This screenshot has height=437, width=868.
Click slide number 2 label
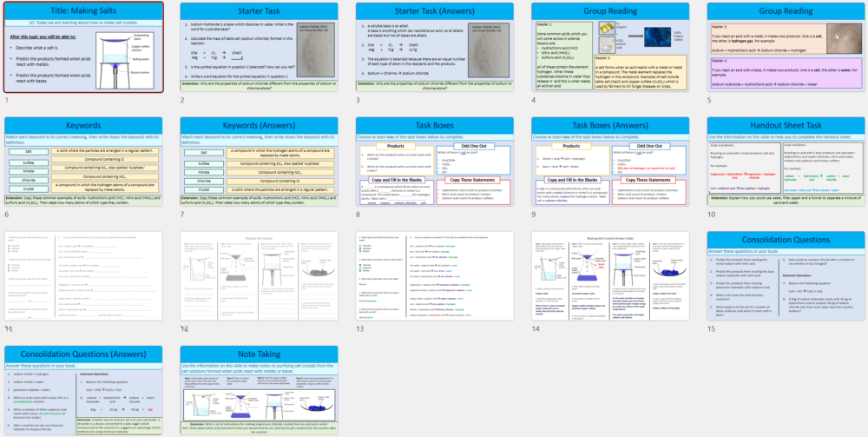(182, 100)
